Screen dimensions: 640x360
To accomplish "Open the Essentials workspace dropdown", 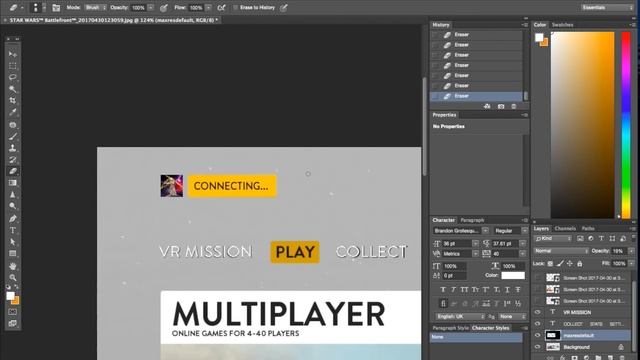I will tap(607, 7).
